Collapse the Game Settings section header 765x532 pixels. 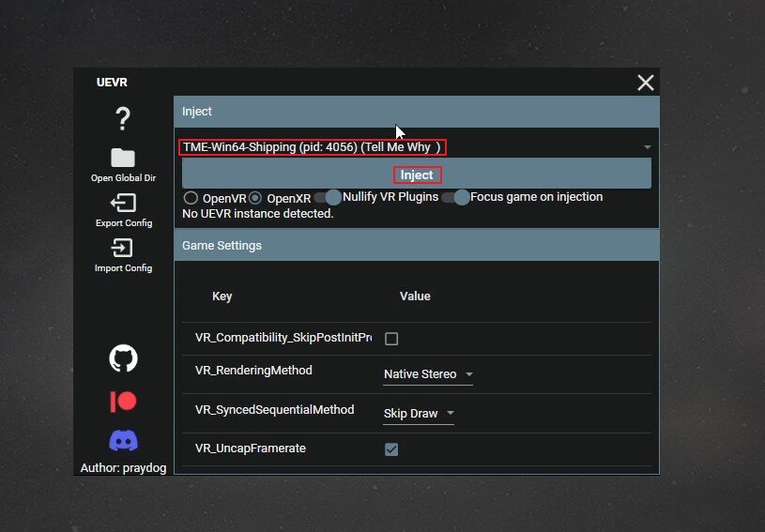416,246
